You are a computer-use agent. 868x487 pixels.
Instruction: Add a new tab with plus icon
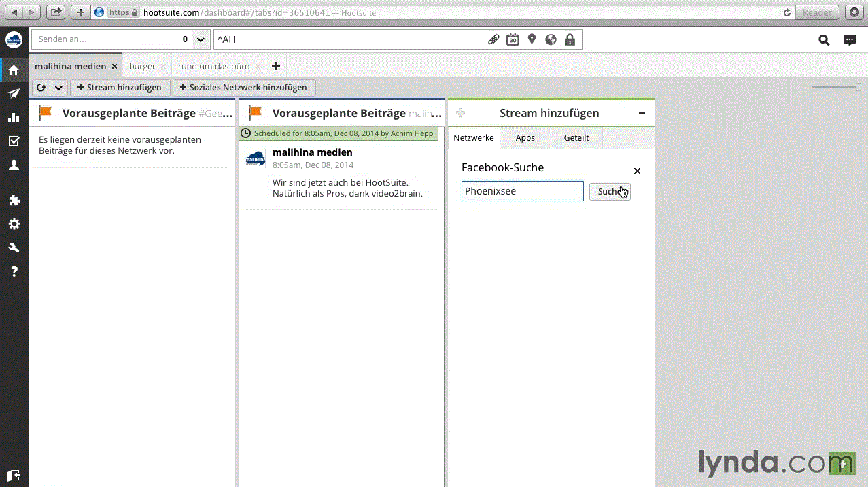[275, 66]
